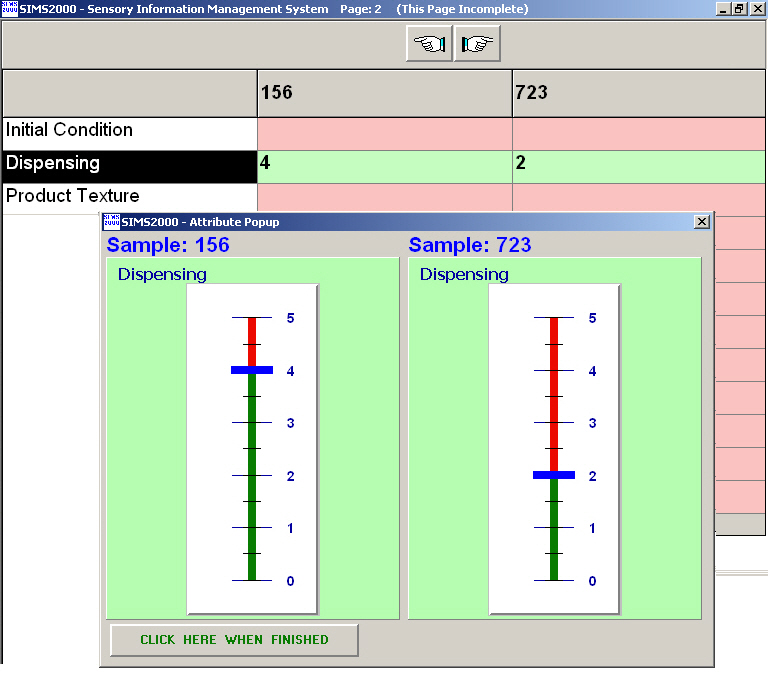Image resolution: width=768 pixels, height=674 pixels.
Task: Click the previous page hand-pointing-left icon
Action: tap(429, 44)
